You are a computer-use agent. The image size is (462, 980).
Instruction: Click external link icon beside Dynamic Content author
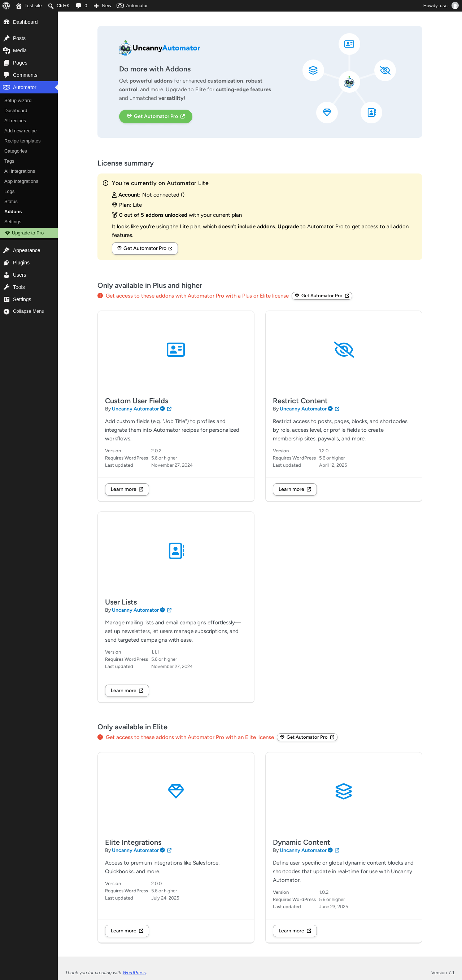coord(337,850)
